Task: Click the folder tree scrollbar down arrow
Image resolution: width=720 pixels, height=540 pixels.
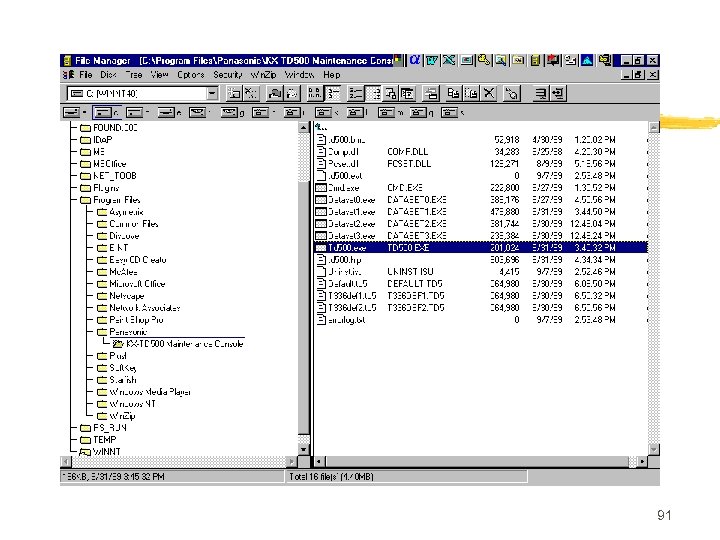Action: coord(304,450)
